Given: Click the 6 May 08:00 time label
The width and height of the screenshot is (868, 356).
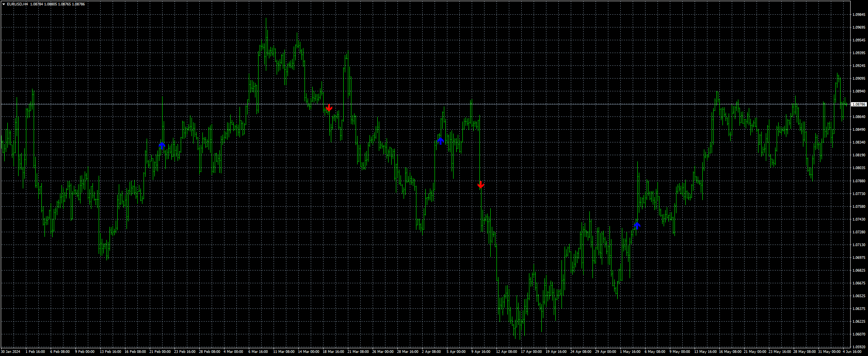Looking at the screenshot, I should pyautogui.click(x=655, y=352).
